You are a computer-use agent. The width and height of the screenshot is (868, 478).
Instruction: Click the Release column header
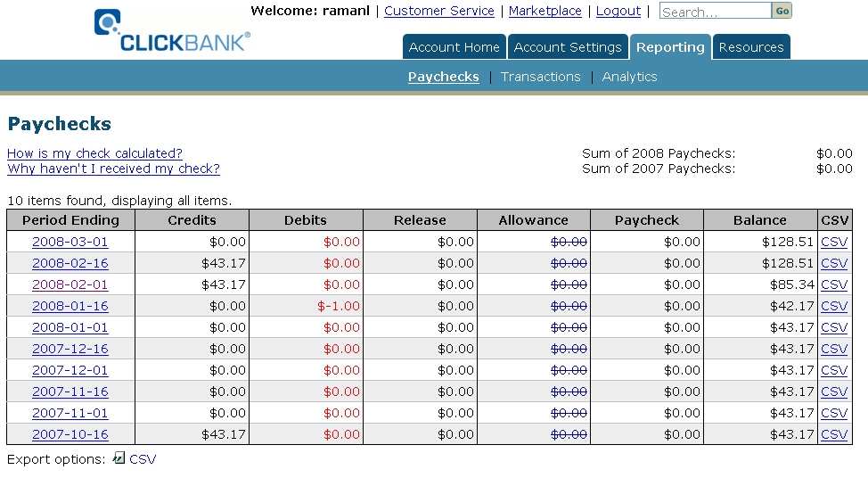[x=420, y=220]
